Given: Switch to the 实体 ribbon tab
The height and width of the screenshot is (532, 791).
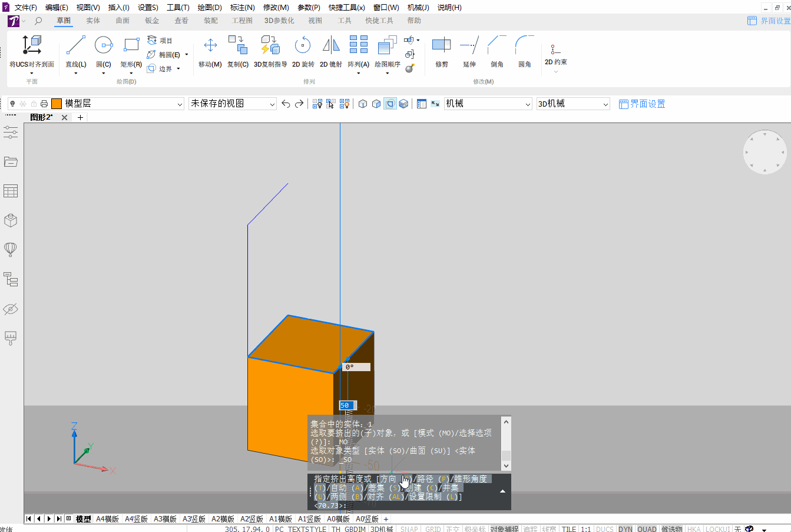Looking at the screenshot, I should pyautogui.click(x=93, y=21).
